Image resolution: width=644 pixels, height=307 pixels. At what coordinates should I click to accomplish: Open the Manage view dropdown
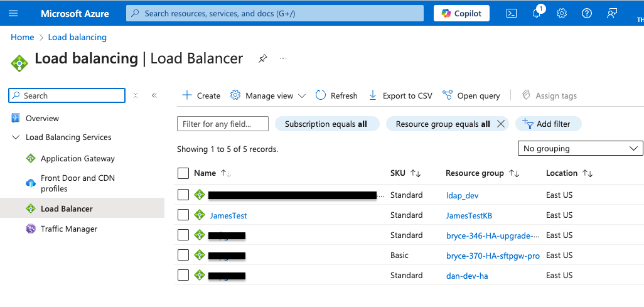point(268,96)
